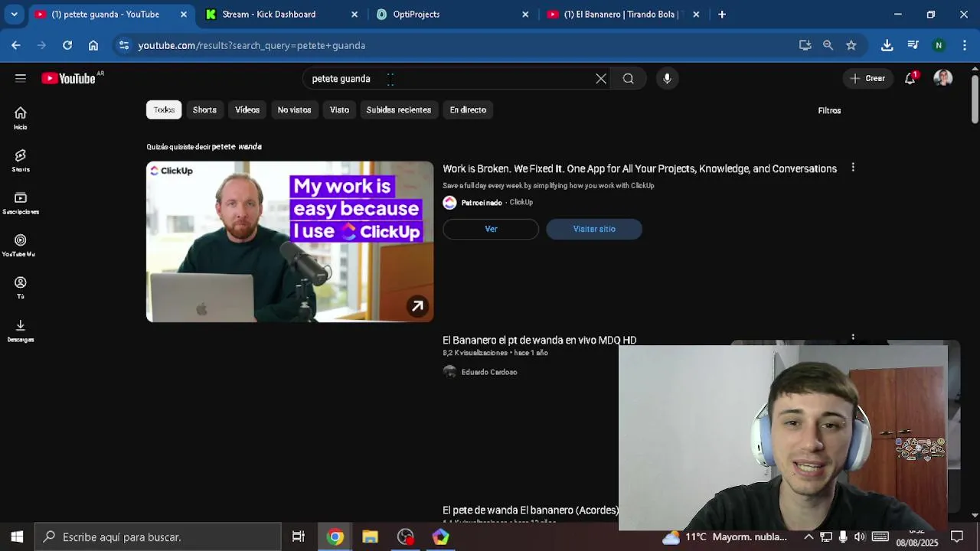Open the Chrome profile N button
Screen dimensions: 980x551
pos(939,45)
